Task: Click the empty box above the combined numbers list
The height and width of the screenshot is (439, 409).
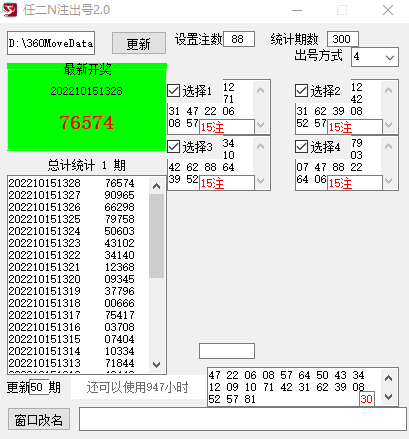Action: point(227,351)
